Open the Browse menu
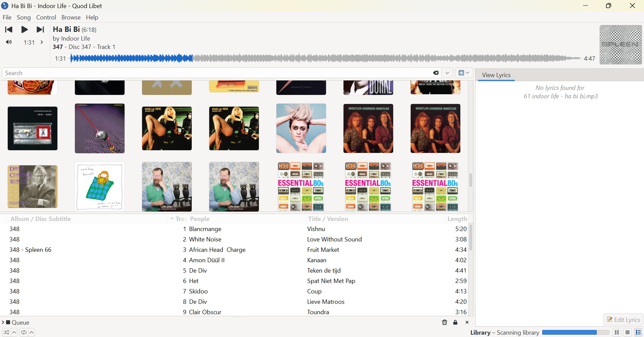 coord(71,17)
